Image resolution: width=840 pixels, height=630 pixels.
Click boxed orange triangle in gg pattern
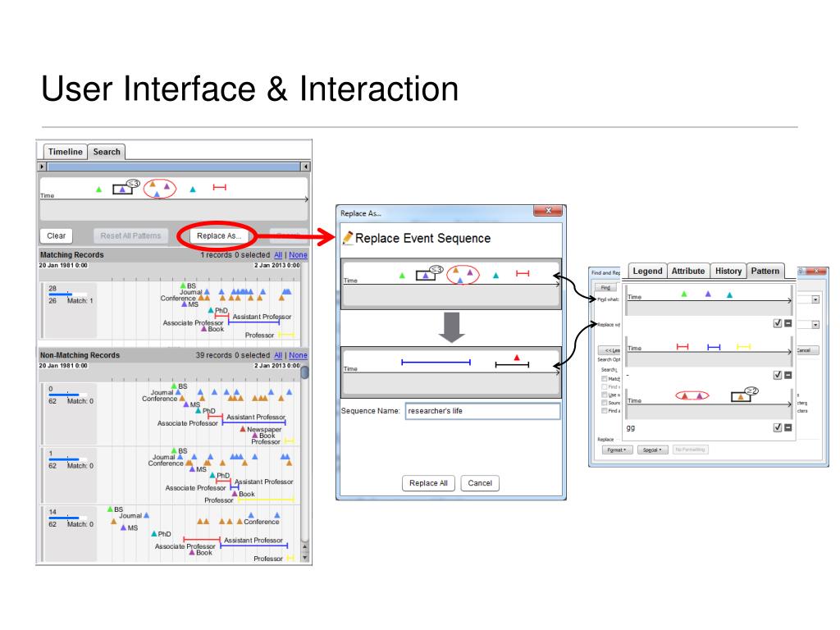pos(741,397)
